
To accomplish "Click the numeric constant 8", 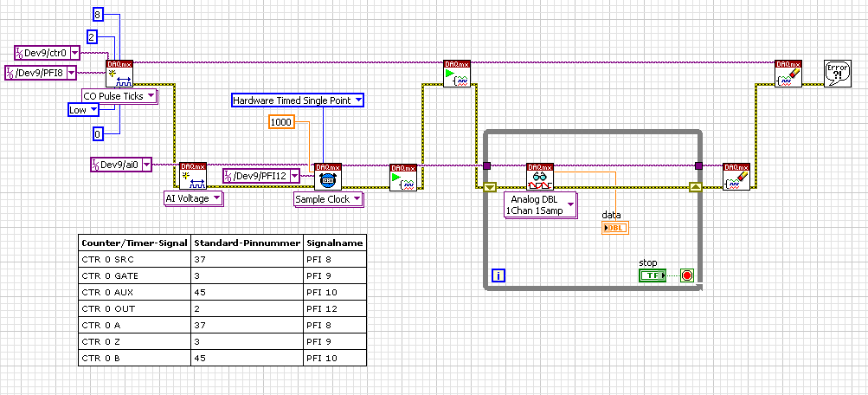I will click(x=97, y=16).
